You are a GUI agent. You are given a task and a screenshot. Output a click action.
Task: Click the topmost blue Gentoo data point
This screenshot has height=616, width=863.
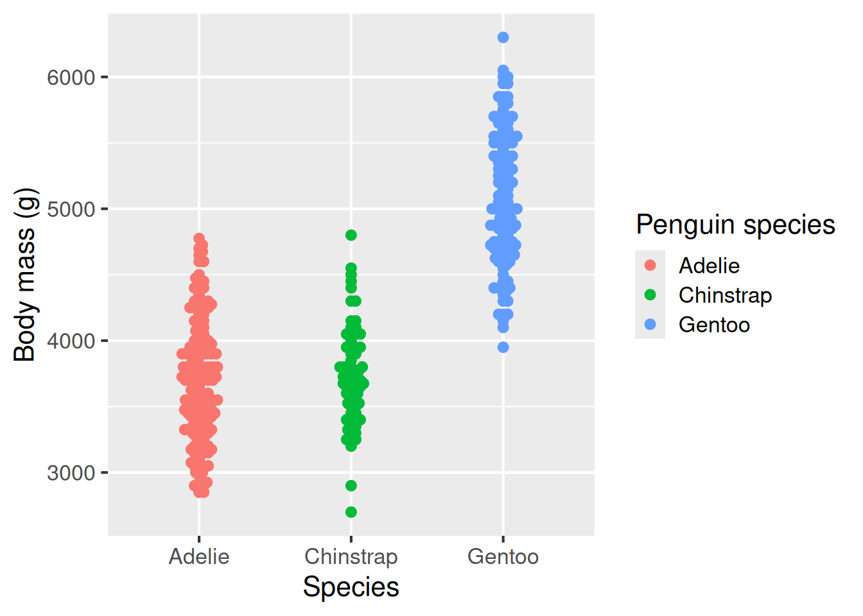coord(503,37)
